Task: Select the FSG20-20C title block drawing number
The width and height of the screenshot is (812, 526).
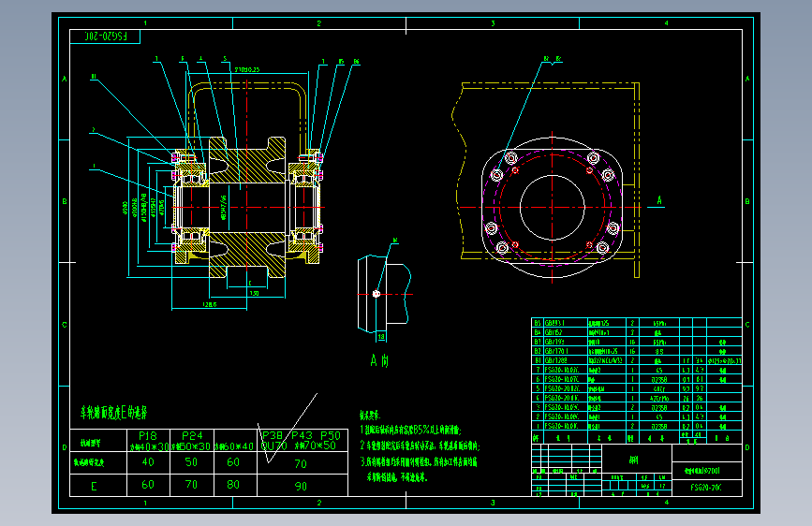Action: [x=706, y=488]
